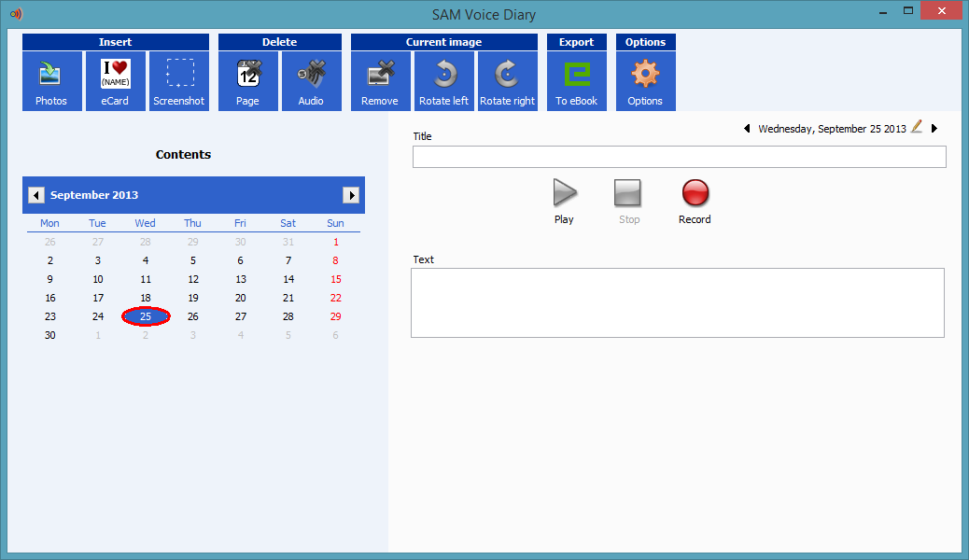Select September 22 in calendar
Screen dimensions: 969x560
(x=335, y=298)
